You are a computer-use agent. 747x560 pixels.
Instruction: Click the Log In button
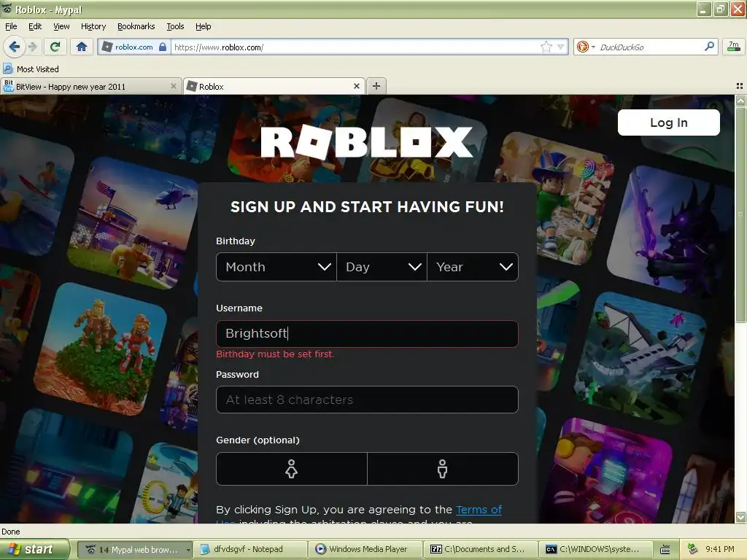tap(668, 122)
